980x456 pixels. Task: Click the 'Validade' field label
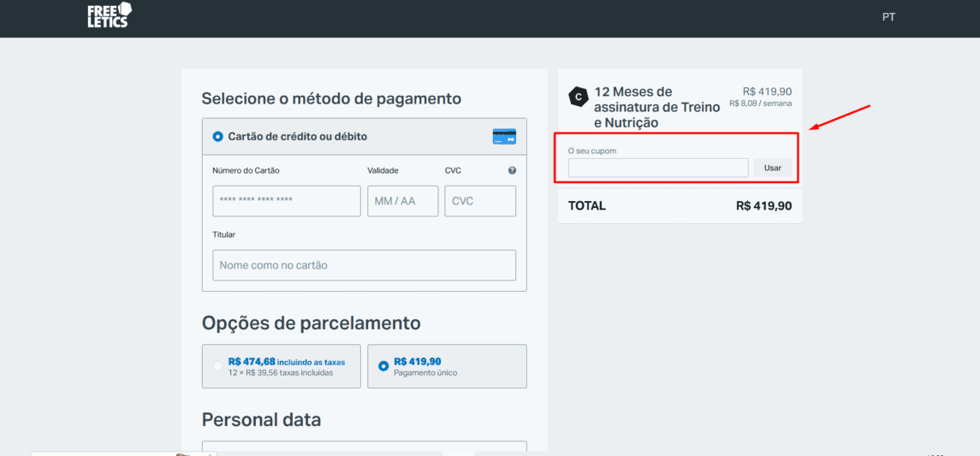[x=383, y=170]
